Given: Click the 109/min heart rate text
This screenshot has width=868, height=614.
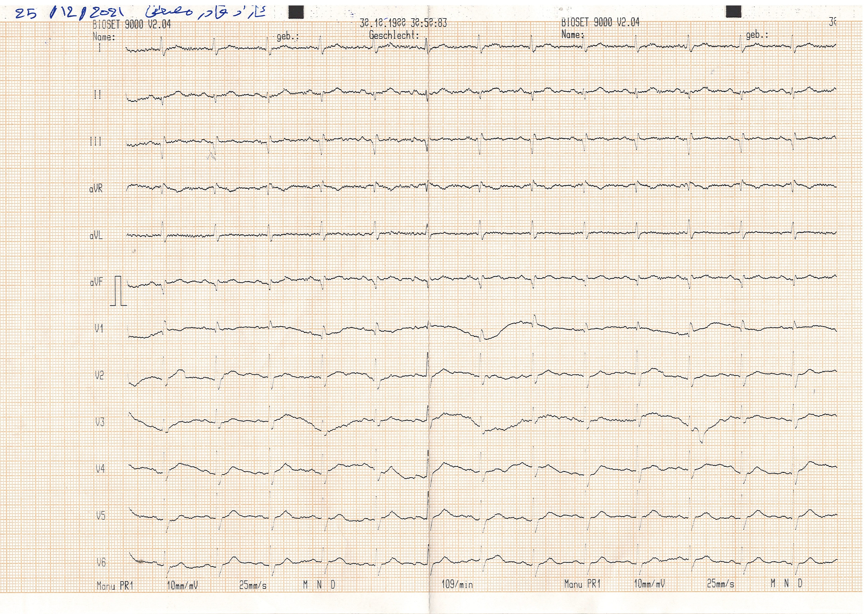Looking at the screenshot, I should tap(457, 585).
